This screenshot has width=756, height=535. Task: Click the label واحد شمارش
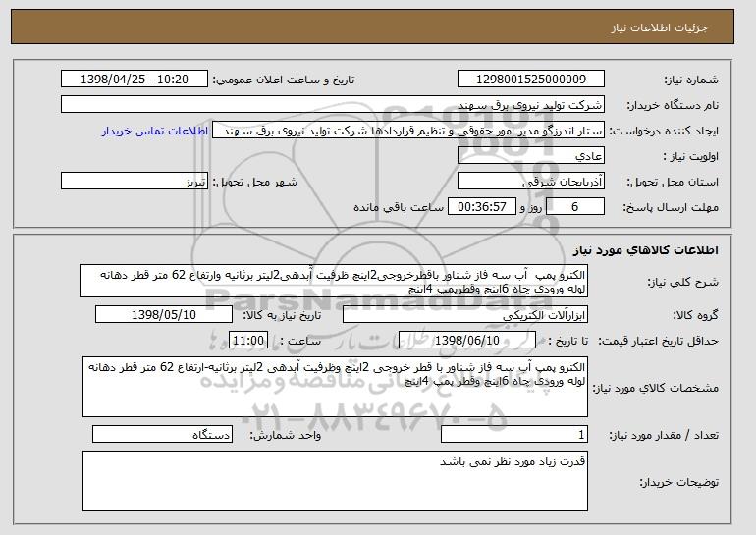tap(286, 436)
